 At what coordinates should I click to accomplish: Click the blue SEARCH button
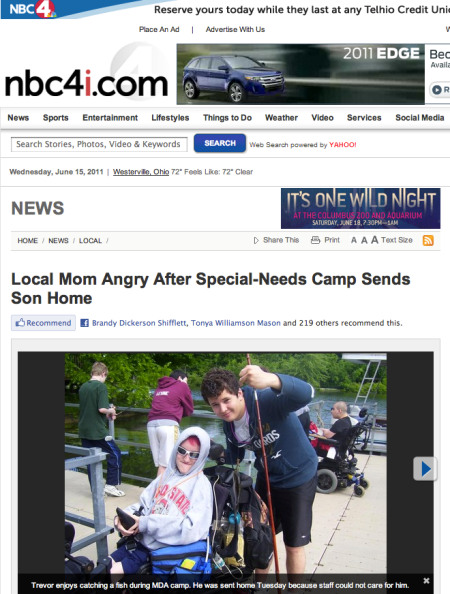pos(220,143)
